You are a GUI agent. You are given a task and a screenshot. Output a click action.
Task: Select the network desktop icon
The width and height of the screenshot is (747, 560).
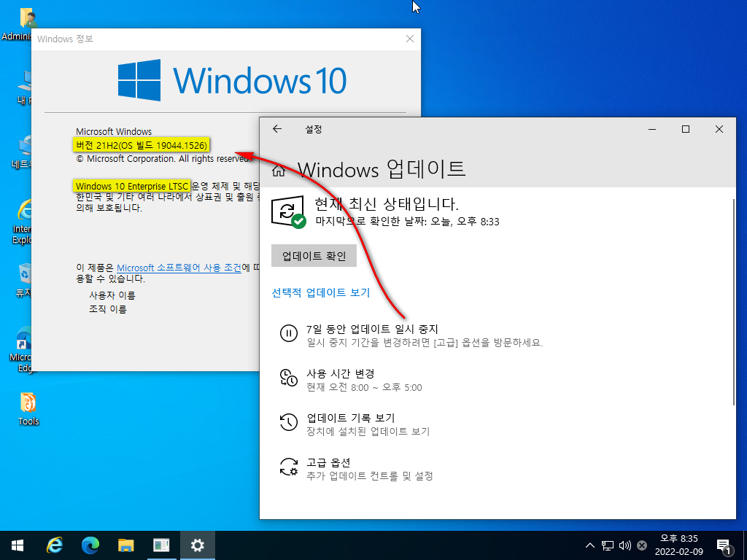tap(23, 152)
